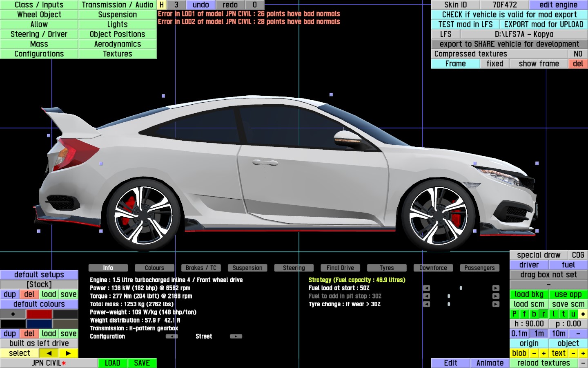This screenshot has width=588, height=368.
Task: Decrease text size with minus button
Action: point(573,353)
